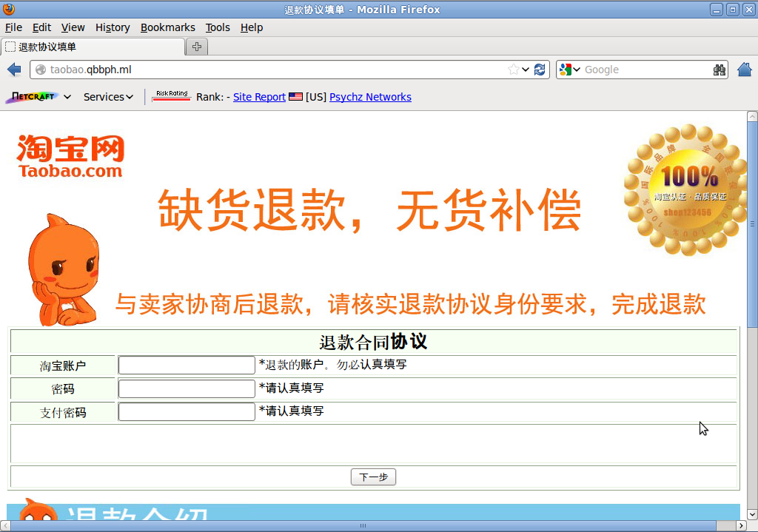Click the *退款的账户。勿必认真填写 hint text

point(332,364)
